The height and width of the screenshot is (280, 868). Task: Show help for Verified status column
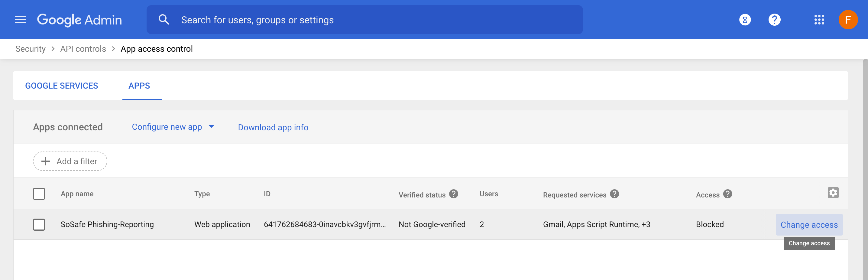coord(454,194)
